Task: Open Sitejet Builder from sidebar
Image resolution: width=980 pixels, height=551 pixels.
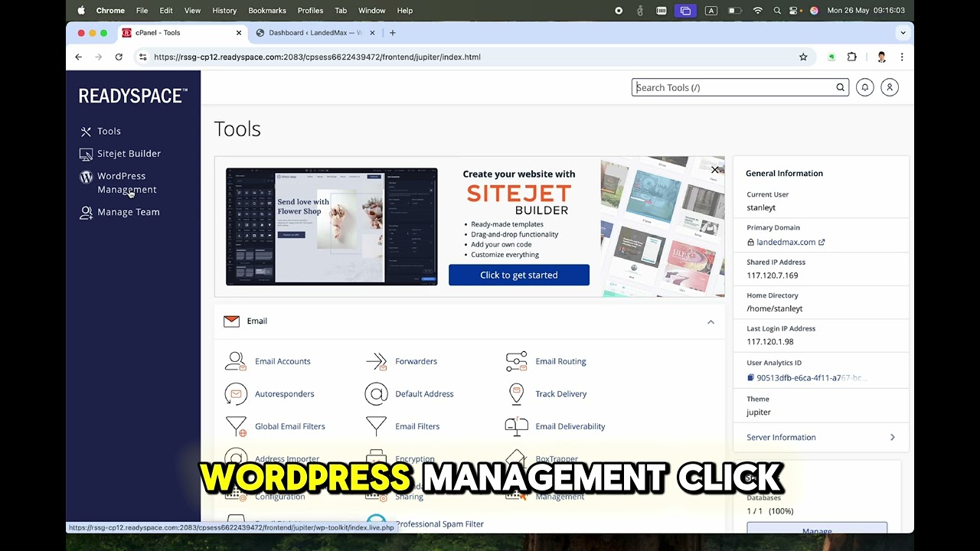Action: coord(120,154)
